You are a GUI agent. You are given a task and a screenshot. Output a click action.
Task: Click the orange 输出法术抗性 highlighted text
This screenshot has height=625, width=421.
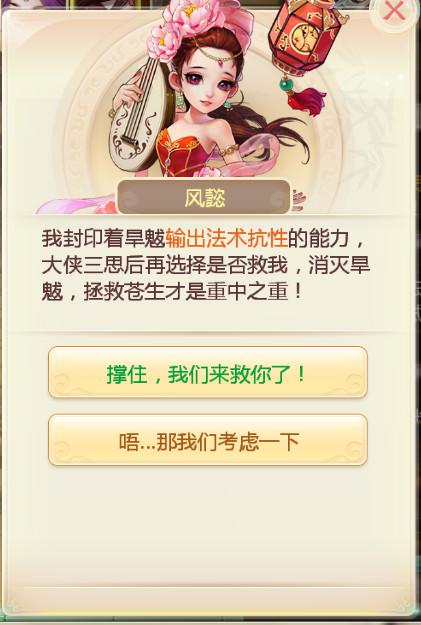tap(226, 239)
